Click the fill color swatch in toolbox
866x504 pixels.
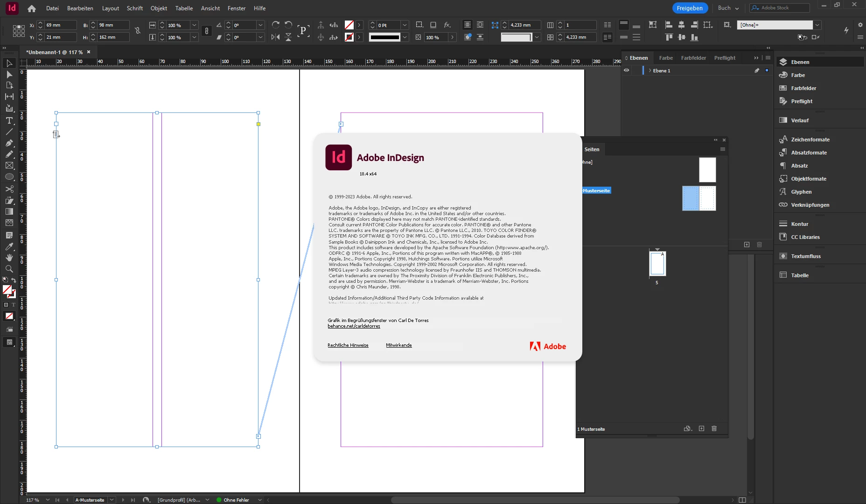pyautogui.click(x=7, y=290)
